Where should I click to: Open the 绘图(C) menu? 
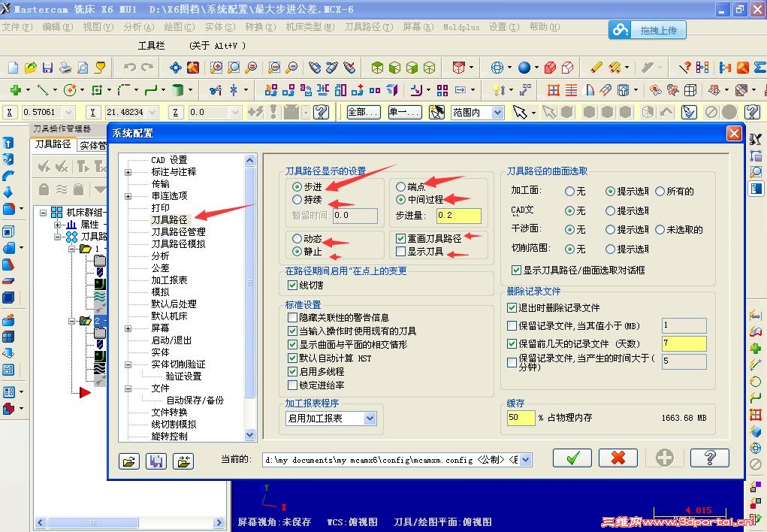pos(180,27)
